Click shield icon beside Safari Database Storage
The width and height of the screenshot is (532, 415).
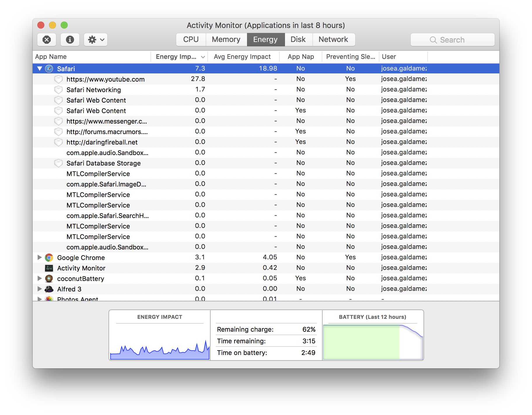pyautogui.click(x=59, y=163)
